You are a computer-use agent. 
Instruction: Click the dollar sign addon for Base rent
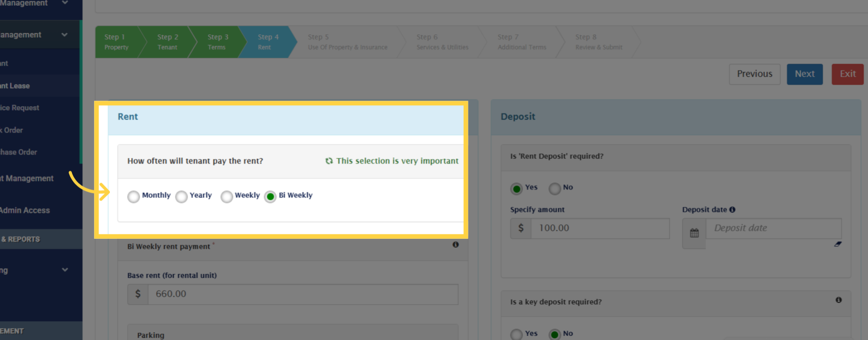coord(138,294)
